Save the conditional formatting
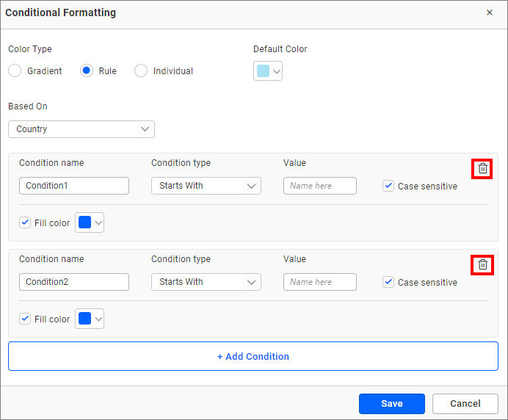This screenshot has width=508, height=420. (391, 403)
